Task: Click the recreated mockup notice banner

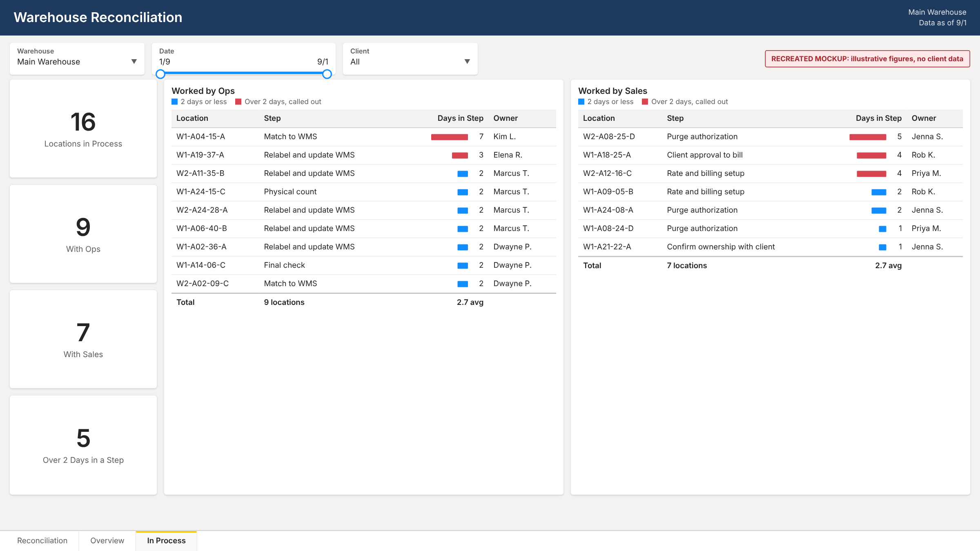Action: pos(867,59)
